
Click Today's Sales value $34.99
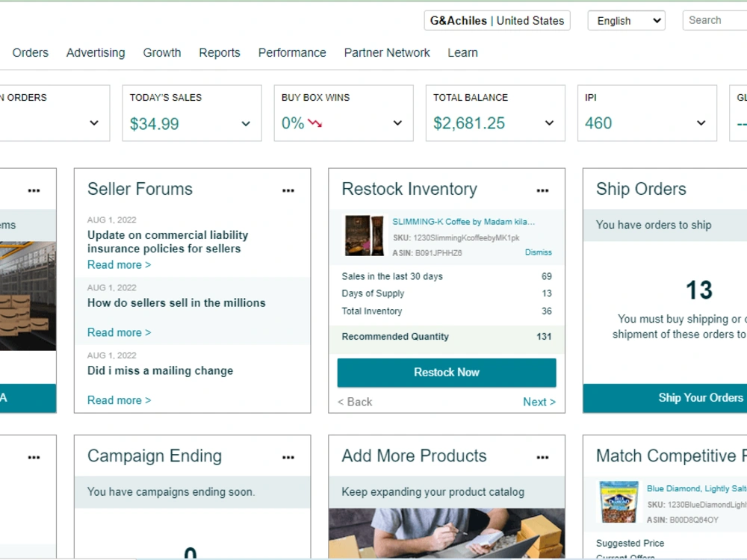[155, 124]
